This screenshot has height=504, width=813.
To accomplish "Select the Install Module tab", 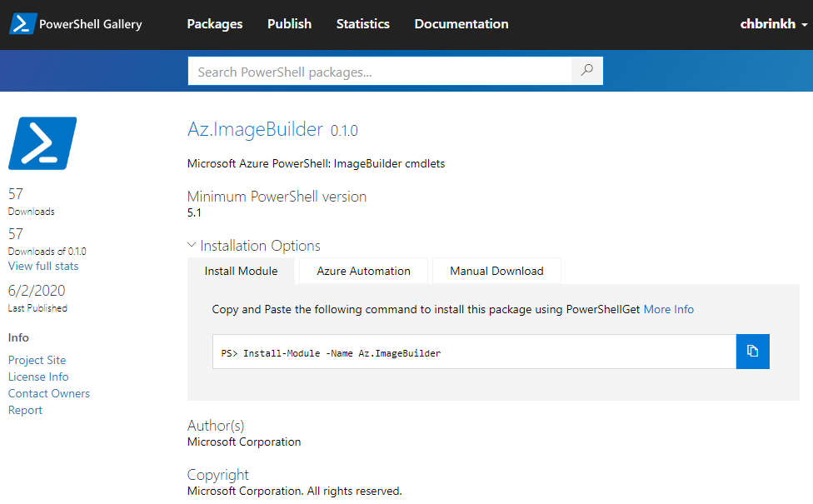I will click(x=241, y=272).
